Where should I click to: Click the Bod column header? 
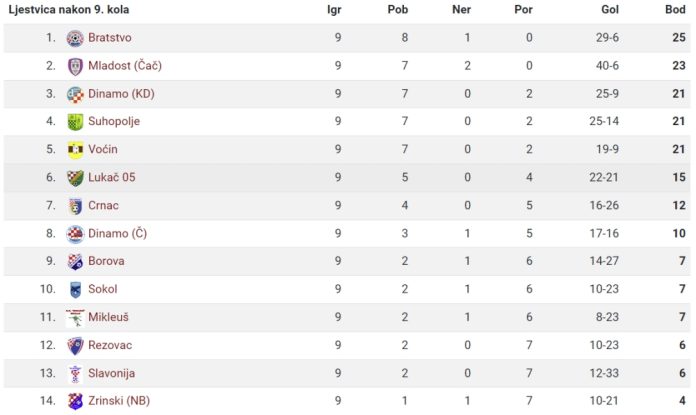coord(675,9)
